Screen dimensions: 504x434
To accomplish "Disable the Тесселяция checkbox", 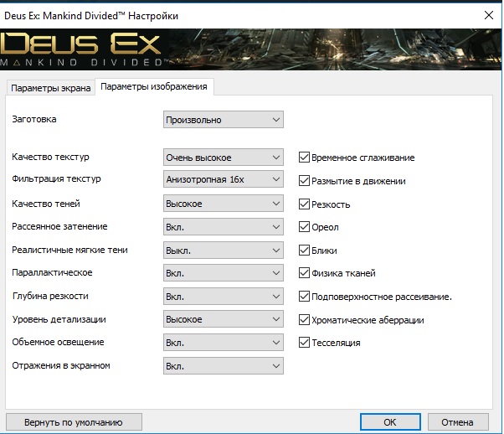I will [304, 343].
